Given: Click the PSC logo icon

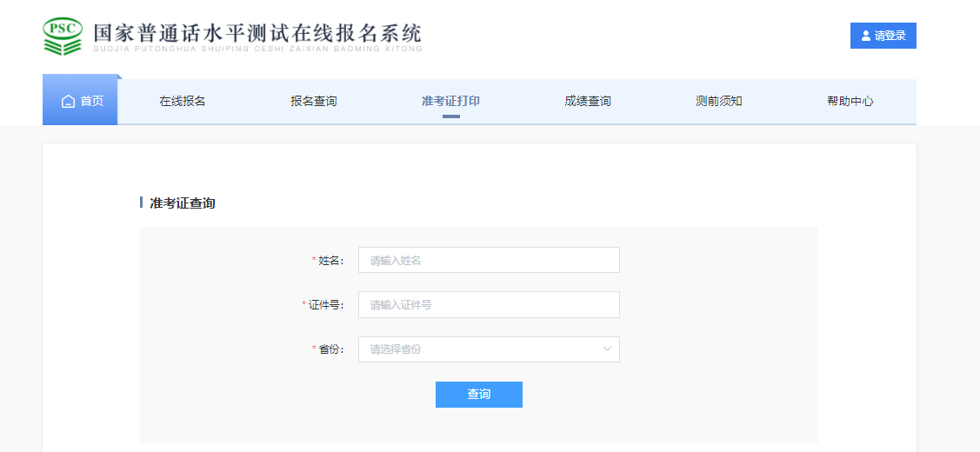Looking at the screenshot, I should (63, 37).
